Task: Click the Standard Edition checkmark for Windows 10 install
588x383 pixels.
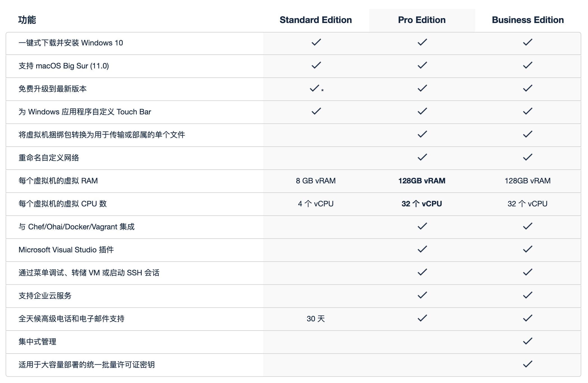Action: click(316, 43)
